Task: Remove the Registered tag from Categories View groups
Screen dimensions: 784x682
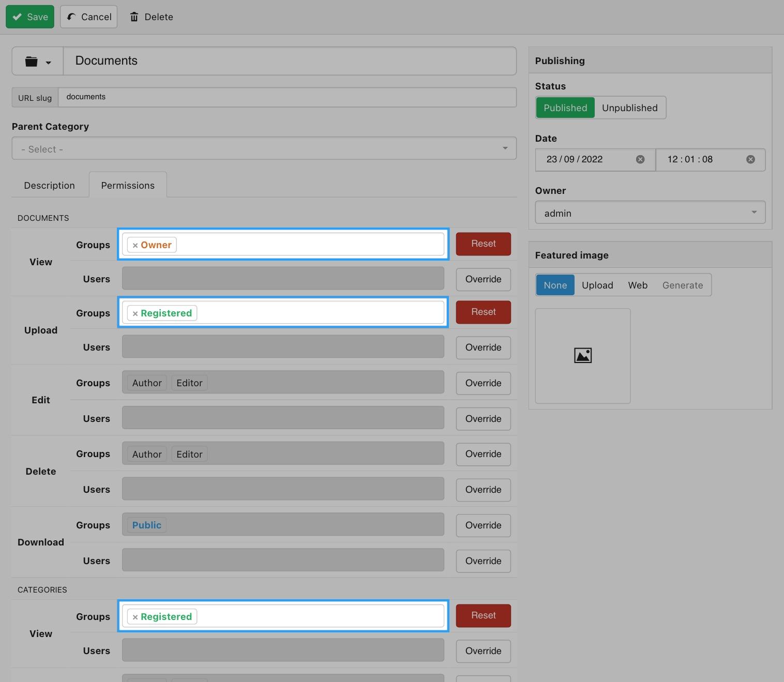Action: tap(135, 617)
